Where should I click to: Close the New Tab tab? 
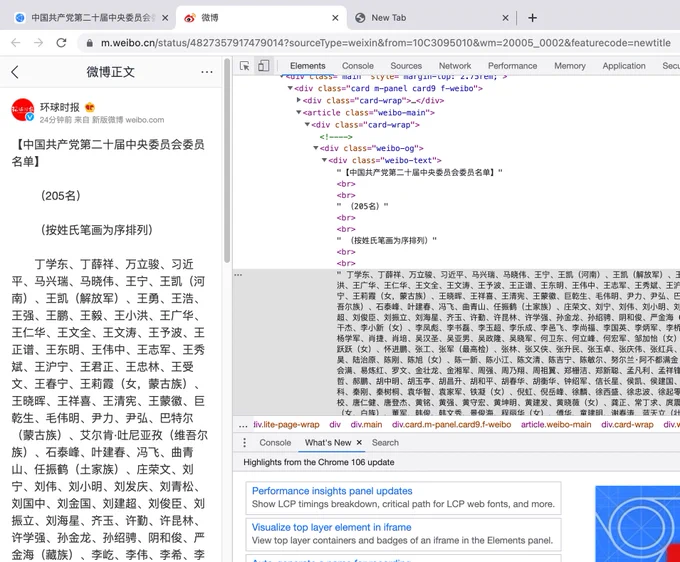tap(505, 18)
